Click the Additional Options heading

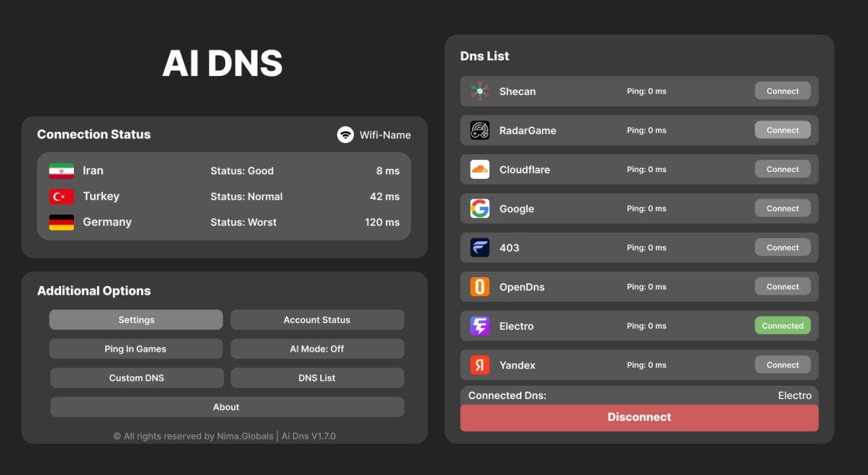tap(94, 291)
